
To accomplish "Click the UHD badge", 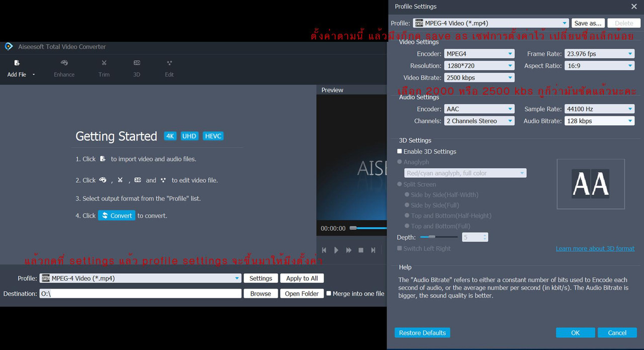I will (x=190, y=136).
